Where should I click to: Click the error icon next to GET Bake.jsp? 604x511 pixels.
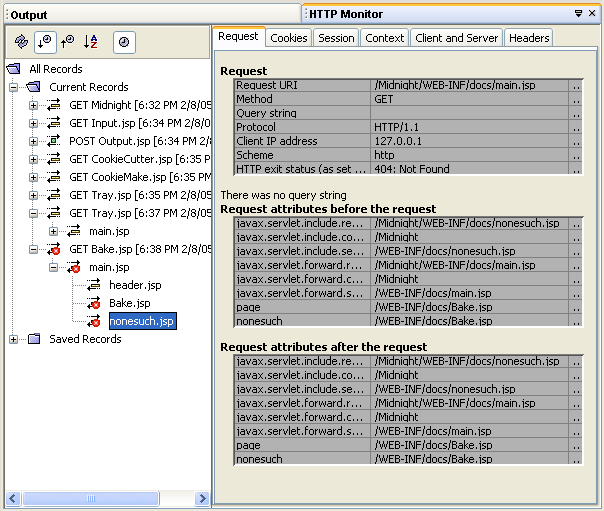54,249
